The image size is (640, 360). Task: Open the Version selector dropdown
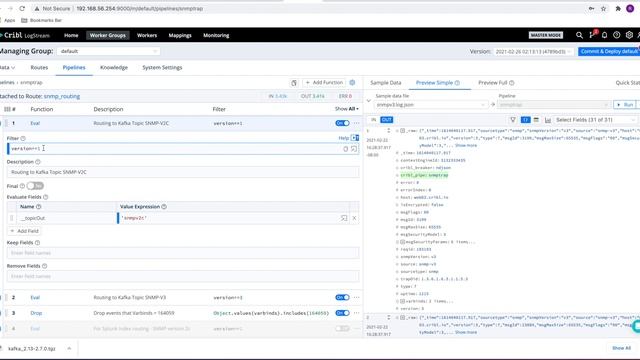533,52
